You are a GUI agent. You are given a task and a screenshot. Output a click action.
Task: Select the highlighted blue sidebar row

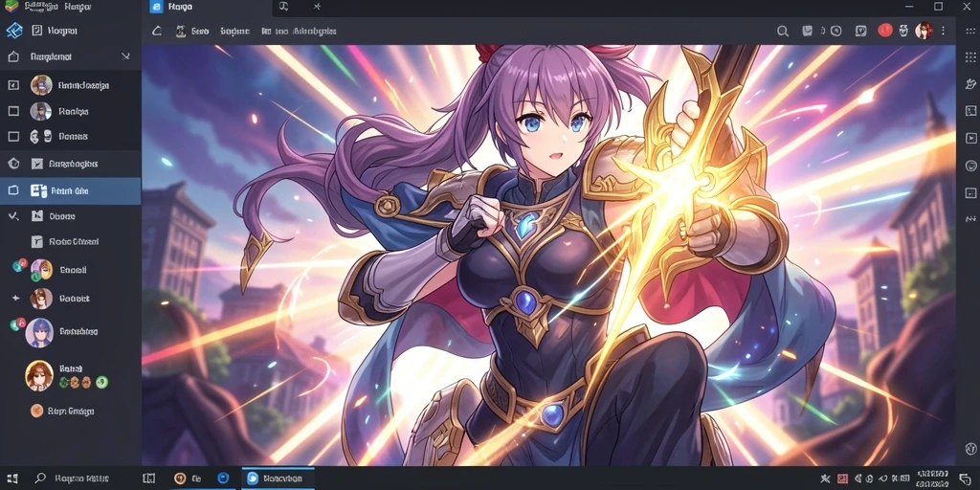(71, 191)
